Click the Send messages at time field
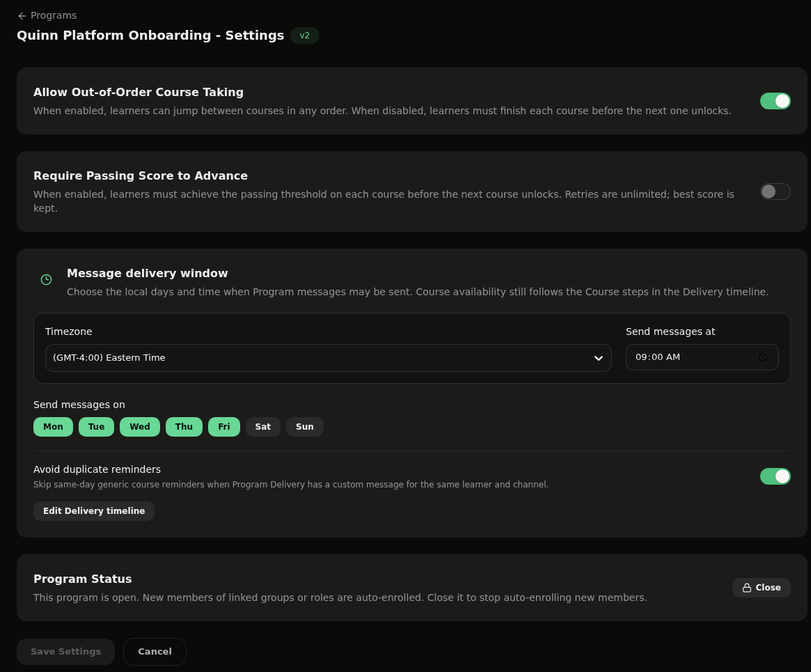 click(702, 357)
